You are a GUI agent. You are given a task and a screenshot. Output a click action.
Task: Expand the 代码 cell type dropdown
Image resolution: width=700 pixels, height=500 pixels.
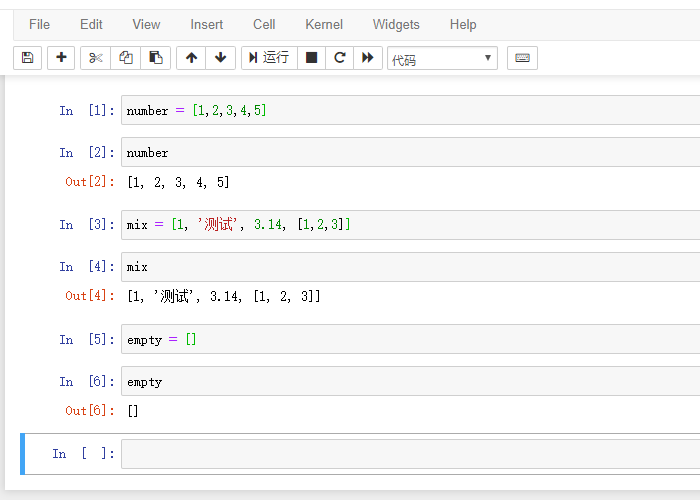(442, 59)
